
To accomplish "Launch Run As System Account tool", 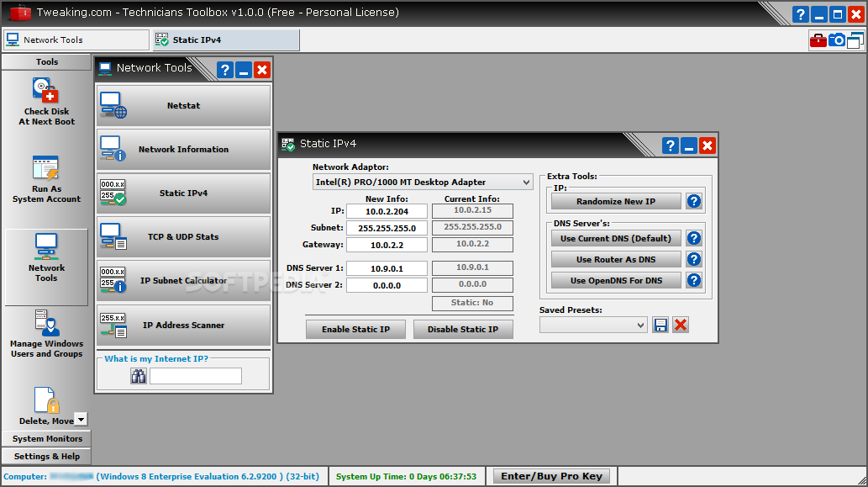I will 46,179.
